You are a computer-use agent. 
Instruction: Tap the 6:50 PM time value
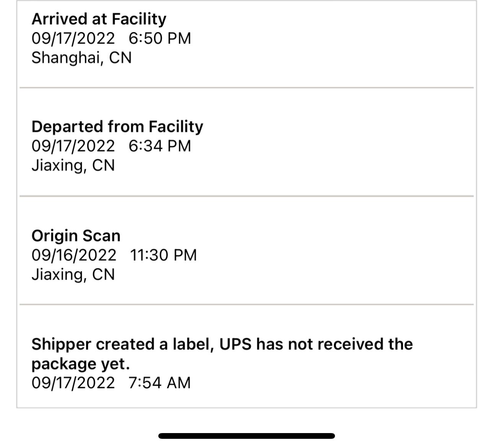click(x=160, y=38)
